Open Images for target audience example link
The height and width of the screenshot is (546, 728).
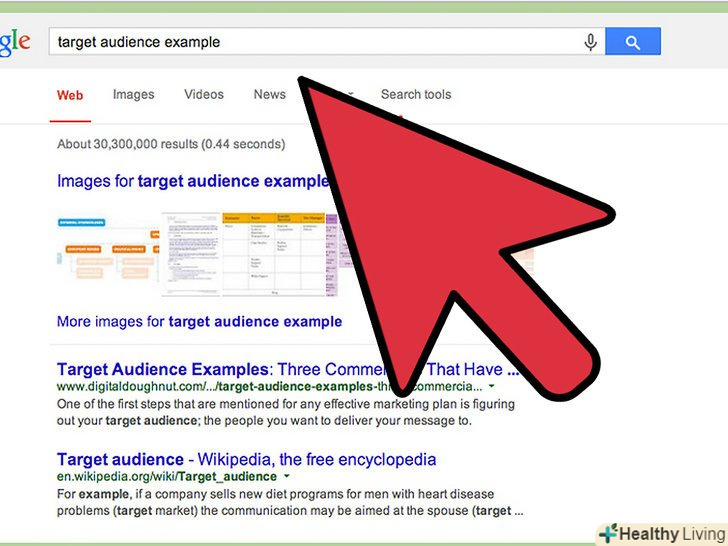(x=193, y=181)
